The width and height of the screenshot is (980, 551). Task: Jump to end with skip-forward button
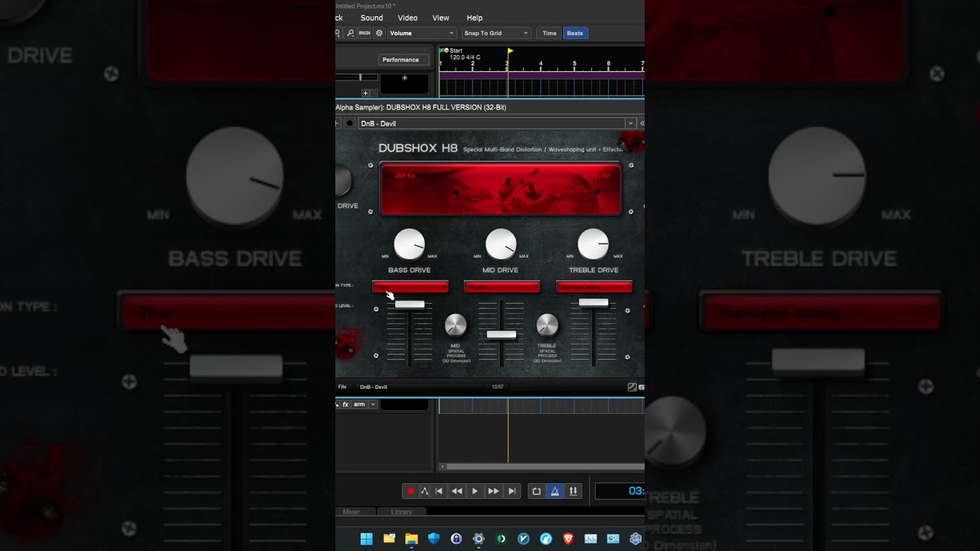tap(512, 491)
